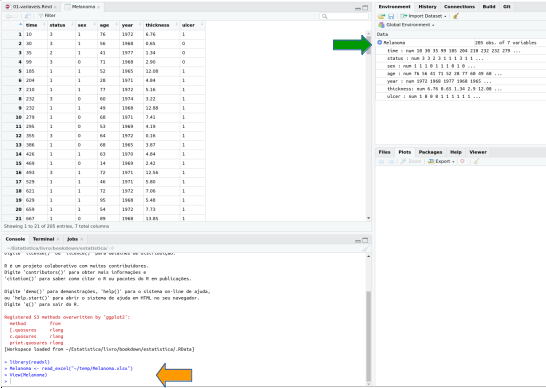Collapse Melanoma data frame with blue arrow
546x388 pixels.
(x=380, y=42)
